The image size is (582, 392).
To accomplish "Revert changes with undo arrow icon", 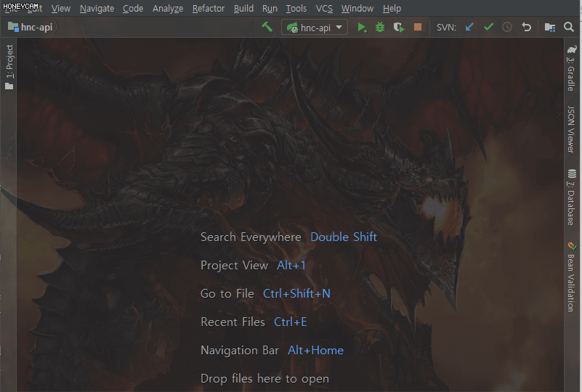I will coord(526,27).
